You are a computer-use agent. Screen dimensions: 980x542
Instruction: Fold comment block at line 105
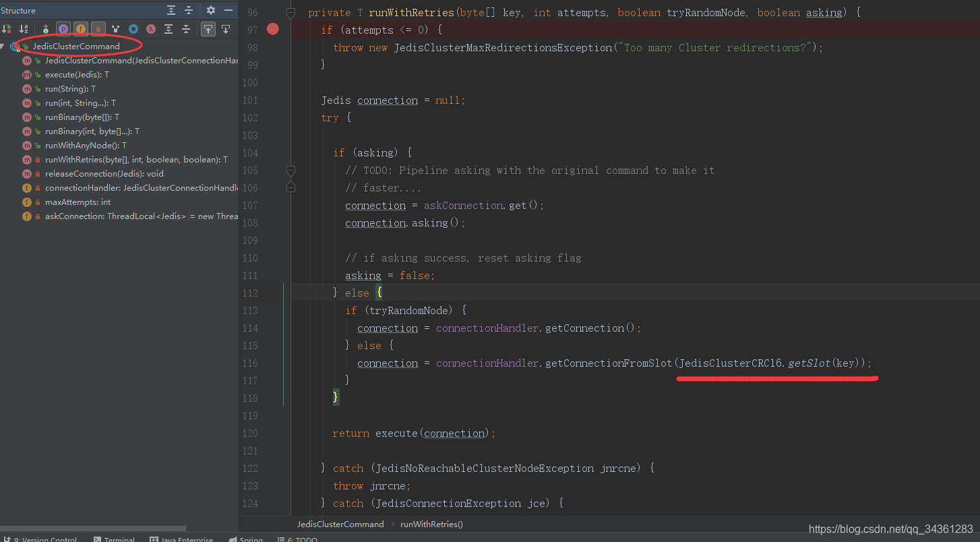pyautogui.click(x=290, y=170)
